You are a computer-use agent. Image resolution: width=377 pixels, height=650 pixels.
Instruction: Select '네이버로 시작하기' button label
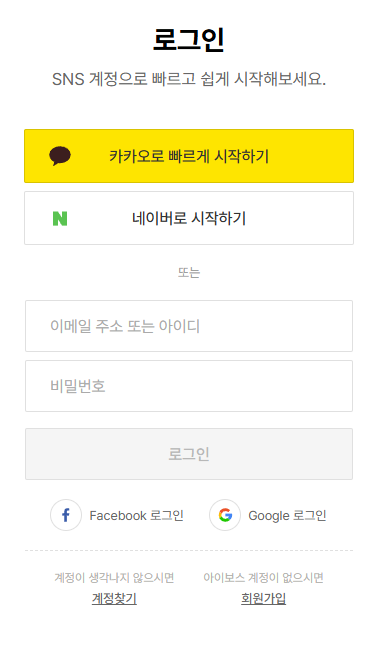pos(189,218)
